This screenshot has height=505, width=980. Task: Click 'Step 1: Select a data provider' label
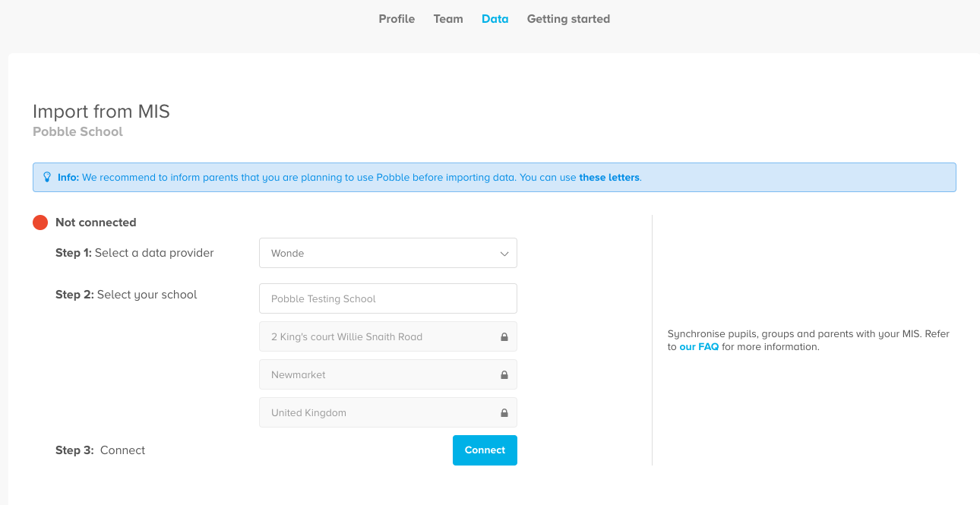pyautogui.click(x=134, y=253)
